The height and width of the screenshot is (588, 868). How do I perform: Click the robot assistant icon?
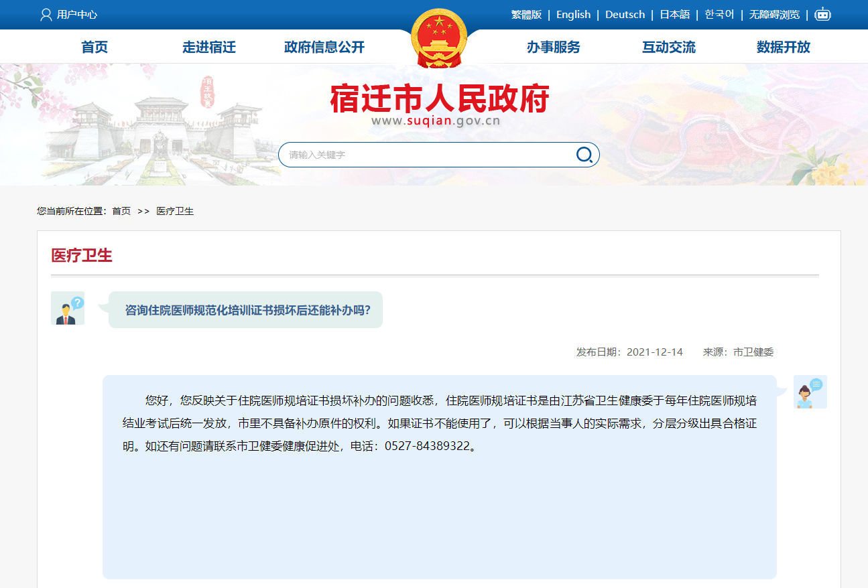822,15
